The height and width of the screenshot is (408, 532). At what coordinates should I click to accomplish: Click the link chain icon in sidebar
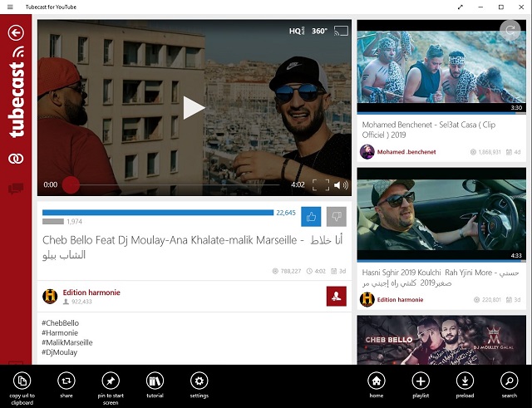[16, 159]
